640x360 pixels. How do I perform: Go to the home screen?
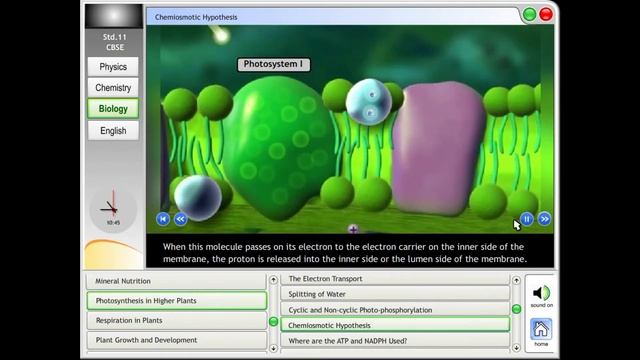tap(541, 329)
